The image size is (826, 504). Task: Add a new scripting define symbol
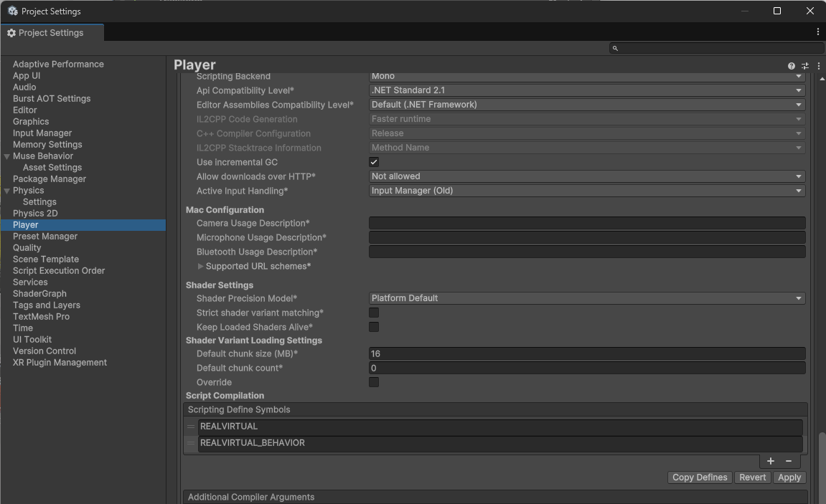click(771, 462)
